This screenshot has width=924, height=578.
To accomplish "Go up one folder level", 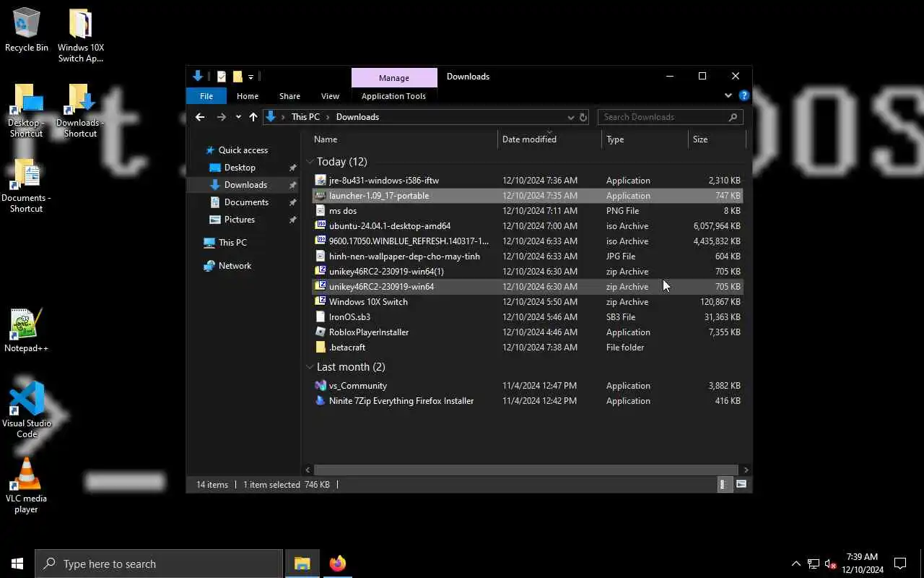I will coord(253,117).
